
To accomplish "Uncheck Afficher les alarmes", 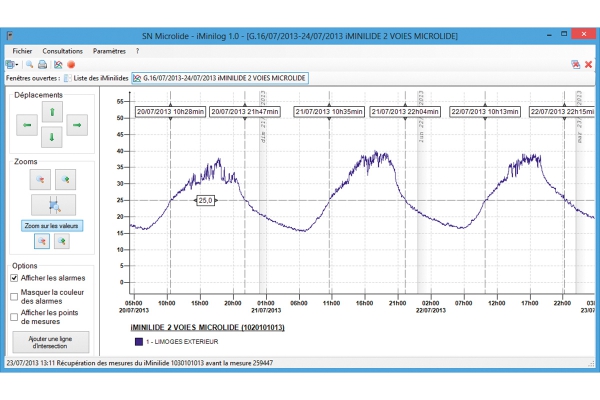I will click(x=14, y=278).
